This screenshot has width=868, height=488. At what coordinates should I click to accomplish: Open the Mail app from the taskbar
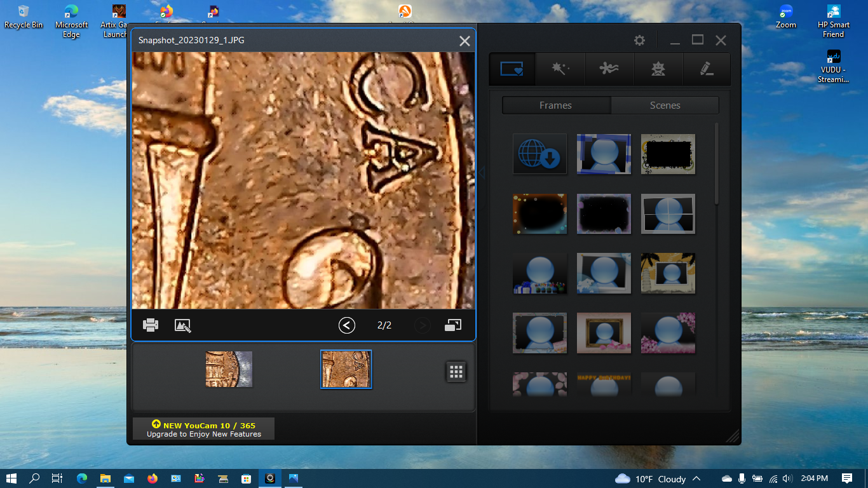pyautogui.click(x=129, y=478)
